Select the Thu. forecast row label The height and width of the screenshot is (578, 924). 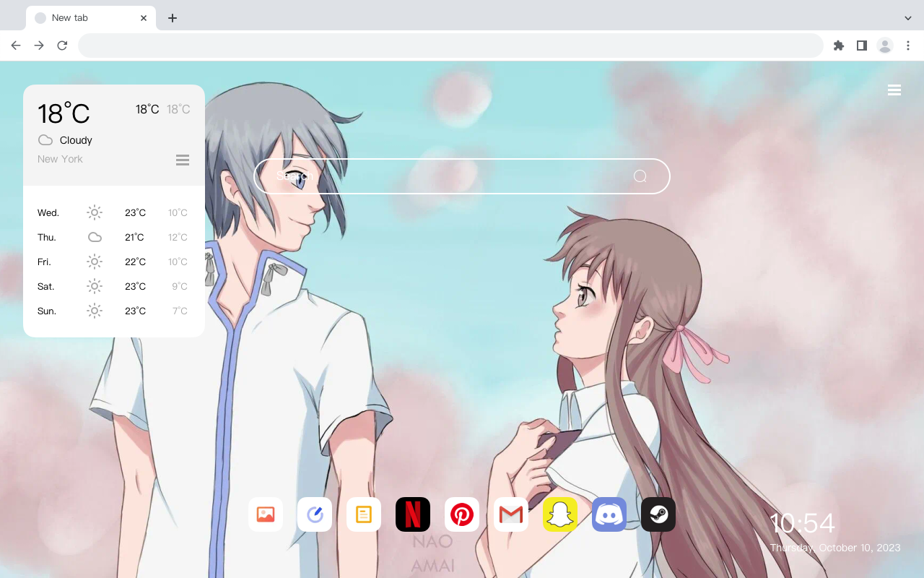[x=47, y=237]
